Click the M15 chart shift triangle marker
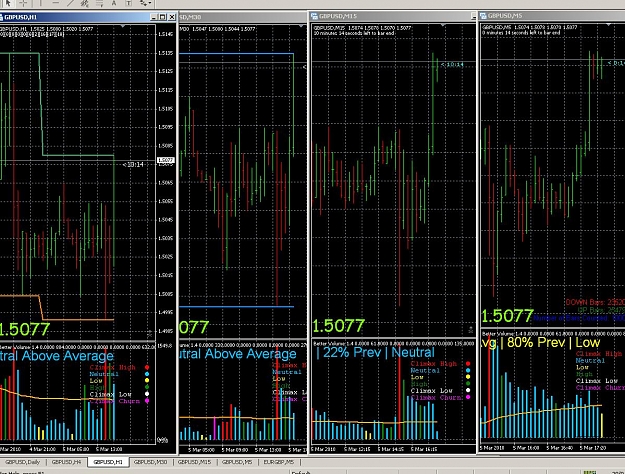Image resolution: width=625 pixels, height=474 pixels. click(443, 25)
